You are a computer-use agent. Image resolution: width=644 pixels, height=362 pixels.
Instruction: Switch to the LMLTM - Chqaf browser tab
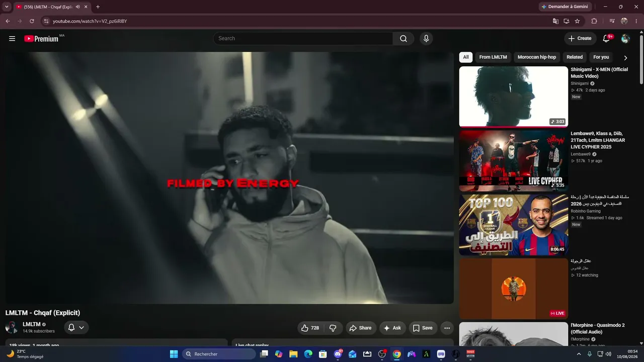[51, 7]
